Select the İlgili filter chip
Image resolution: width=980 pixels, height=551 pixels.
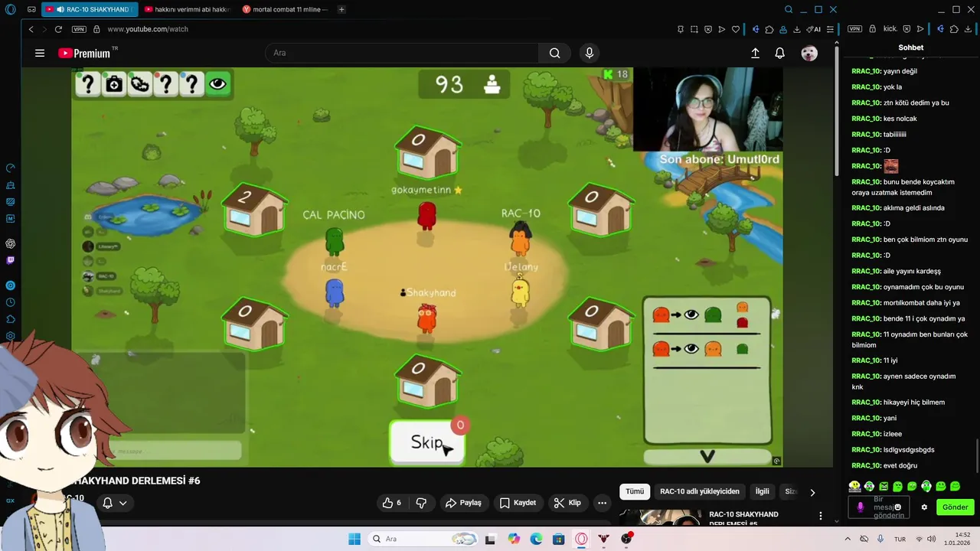763,491
